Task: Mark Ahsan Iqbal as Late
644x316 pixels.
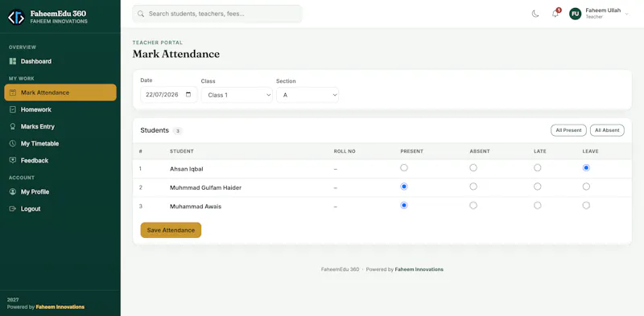Action: (537, 168)
